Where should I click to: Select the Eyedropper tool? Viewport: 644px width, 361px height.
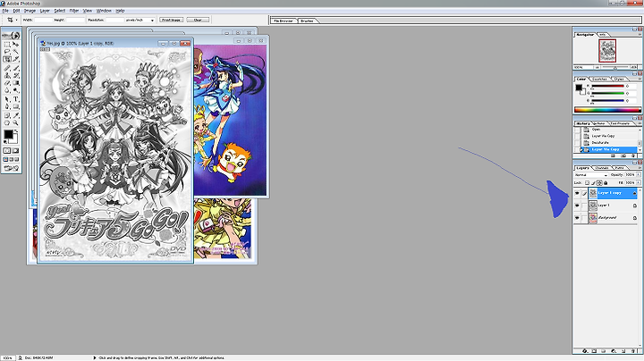click(x=15, y=115)
